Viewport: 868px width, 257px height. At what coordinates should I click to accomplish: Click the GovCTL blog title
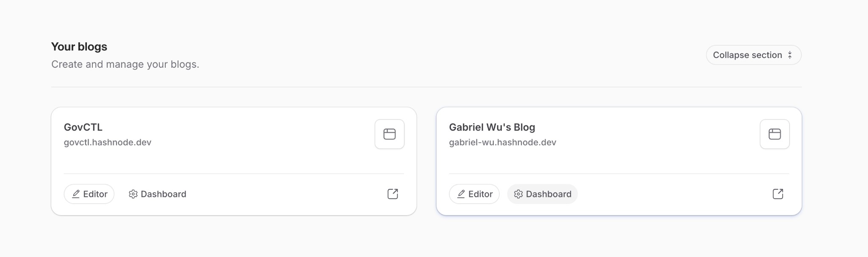(x=83, y=127)
